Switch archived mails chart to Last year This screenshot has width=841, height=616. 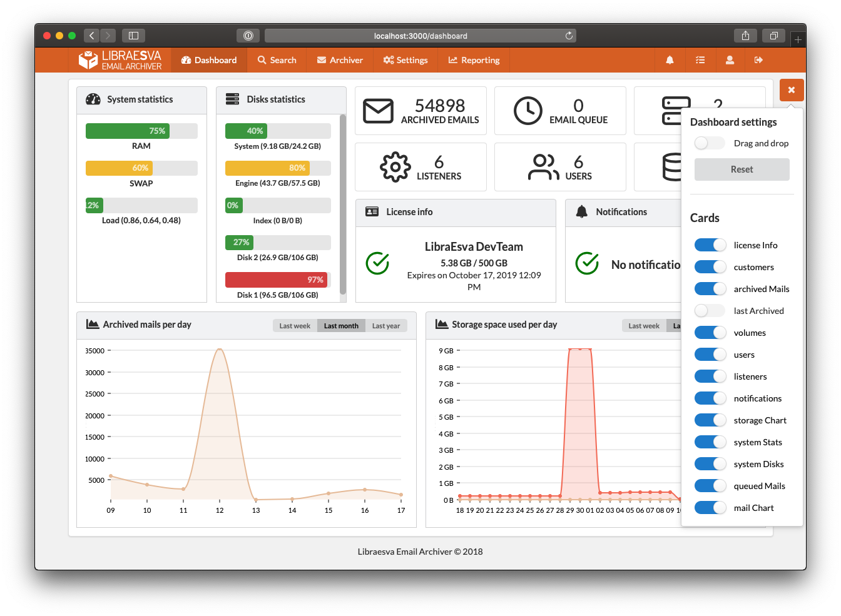386,326
